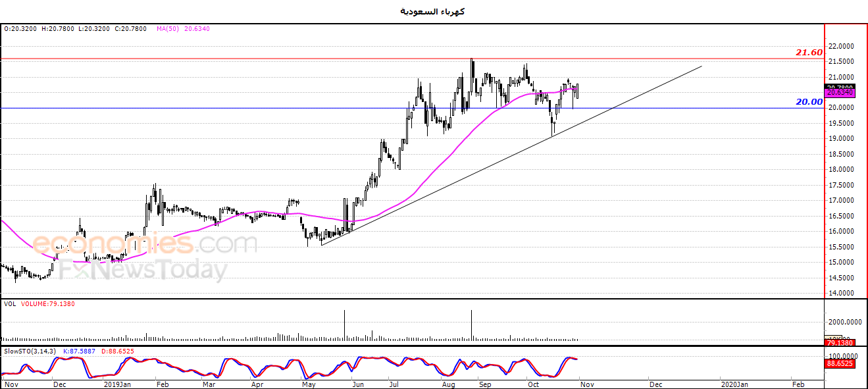Click the 21.60 resistance level label
This screenshot has width=868, height=389.
click(809, 52)
